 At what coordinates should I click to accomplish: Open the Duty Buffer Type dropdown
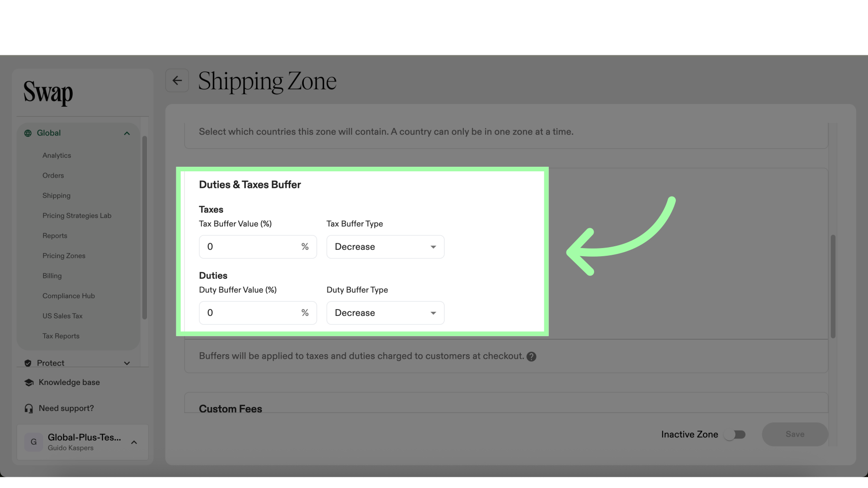click(x=385, y=313)
